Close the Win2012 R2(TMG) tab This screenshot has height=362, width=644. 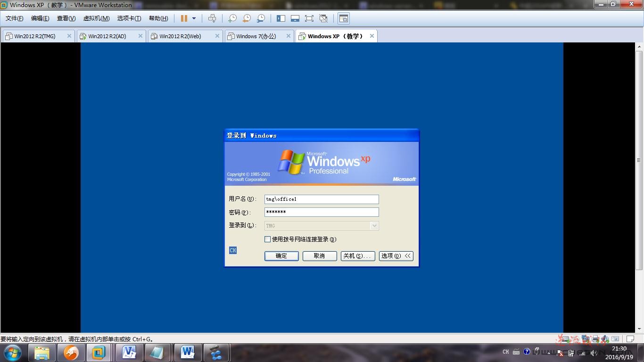click(69, 36)
